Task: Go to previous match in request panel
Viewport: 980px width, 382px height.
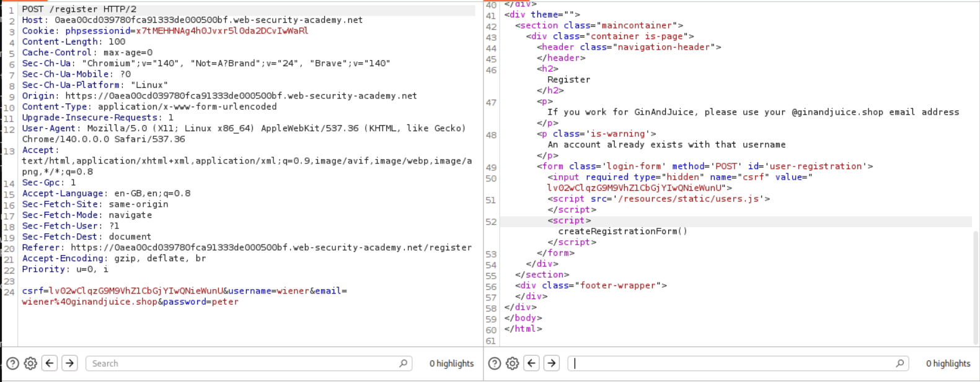Action: click(50, 363)
